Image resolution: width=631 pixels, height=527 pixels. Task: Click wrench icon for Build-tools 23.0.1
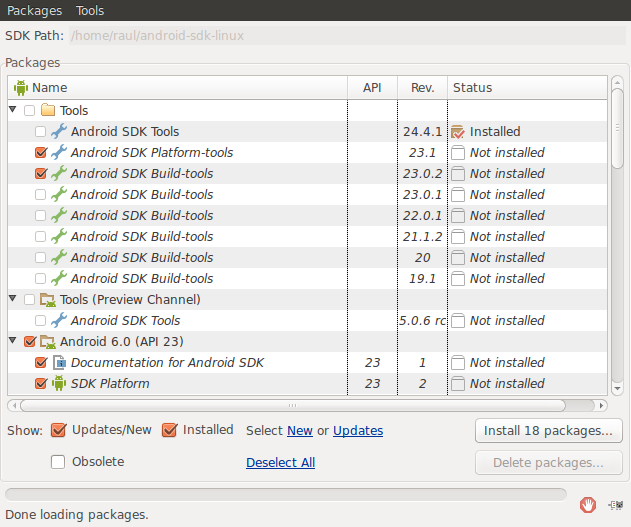59,194
